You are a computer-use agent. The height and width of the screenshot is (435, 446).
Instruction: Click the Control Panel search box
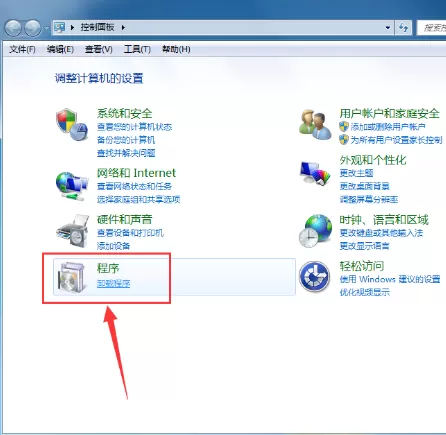click(x=432, y=28)
